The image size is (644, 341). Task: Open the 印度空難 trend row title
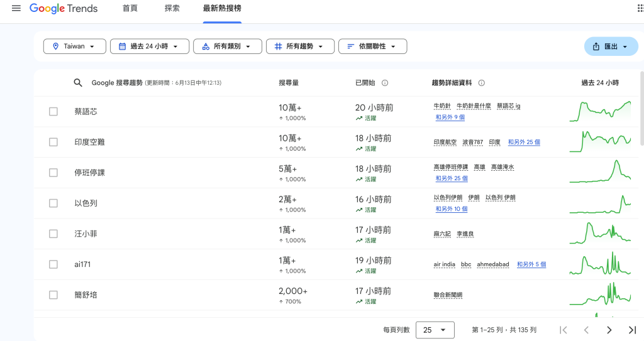pyautogui.click(x=89, y=142)
